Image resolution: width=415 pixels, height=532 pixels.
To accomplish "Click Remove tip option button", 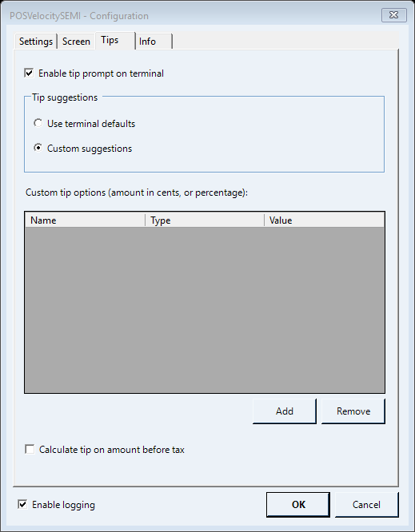I will (x=353, y=411).
